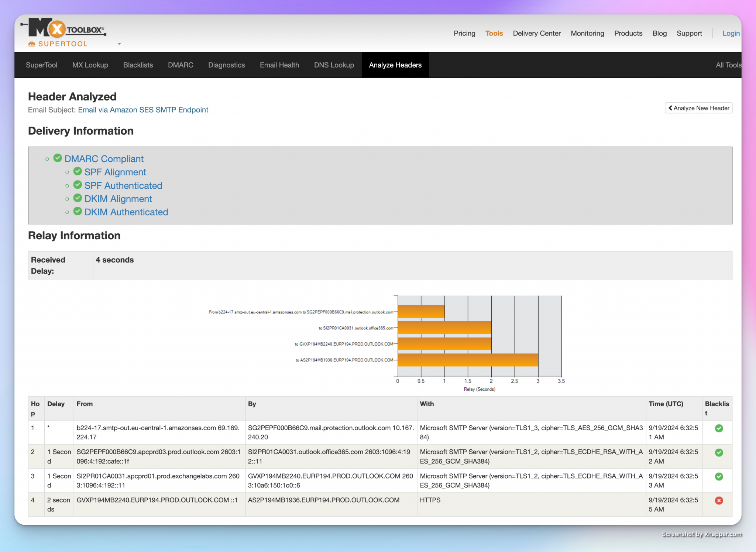This screenshot has width=756, height=552.
Task: Open the SuperTool dropdown arrow
Action: point(119,44)
